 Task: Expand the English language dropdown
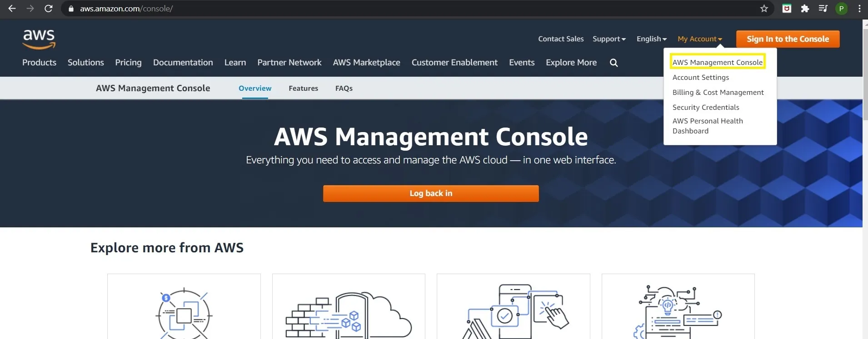pos(652,39)
